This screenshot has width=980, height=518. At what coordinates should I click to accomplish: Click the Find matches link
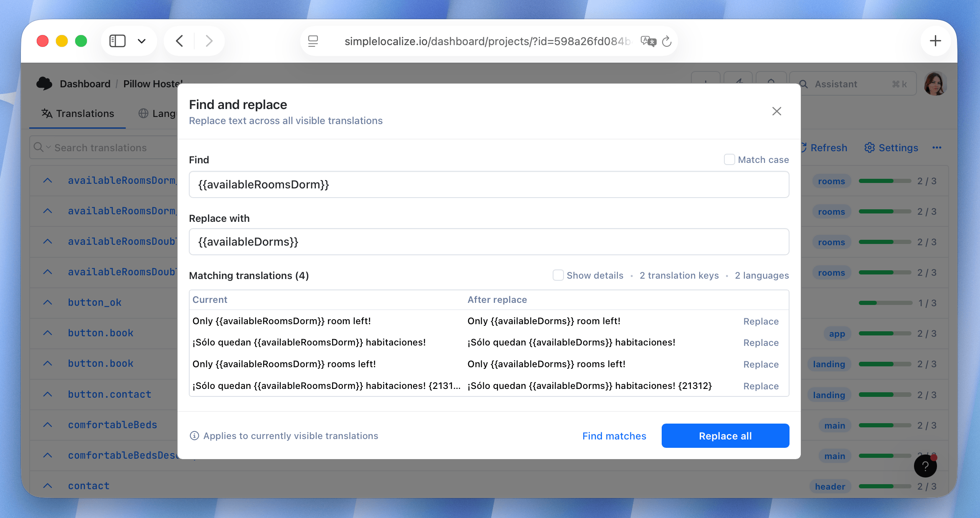[614, 436]
